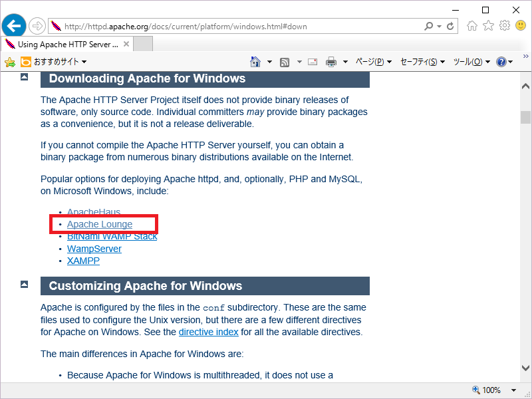Screen dimensions: 532x399
Task: Click the zoom level 100% button
Action: coord(487,390)
